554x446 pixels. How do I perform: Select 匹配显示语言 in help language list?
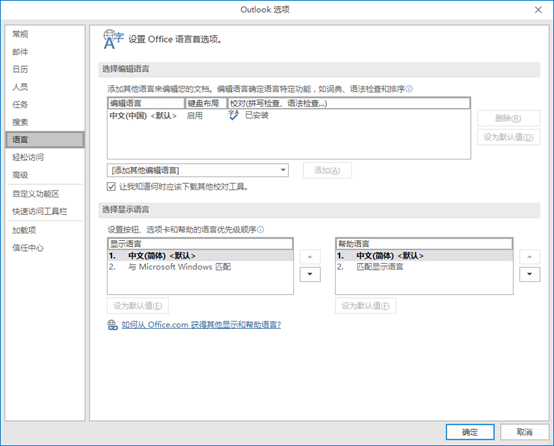tap(424, 267)
